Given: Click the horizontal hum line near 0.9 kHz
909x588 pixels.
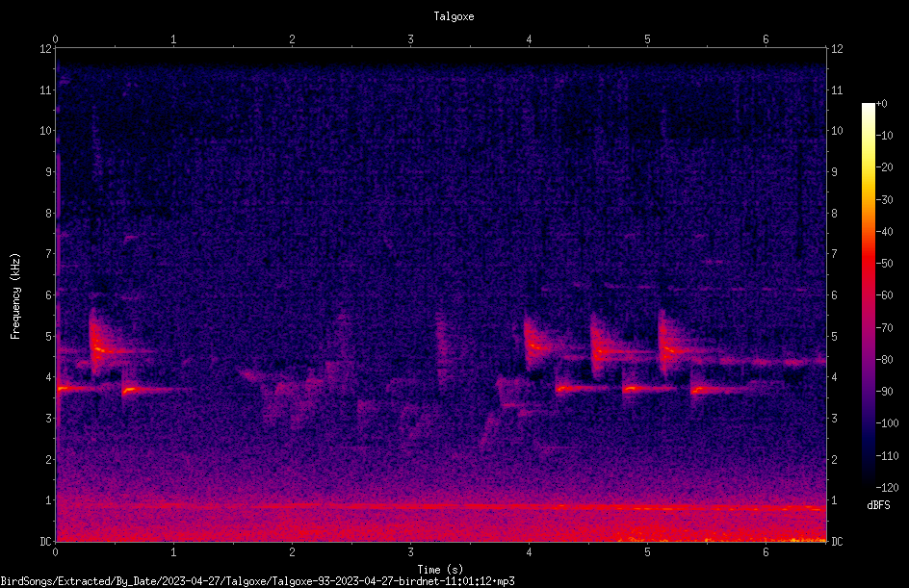Looking at the screenshot, I should tap(441, 507).
